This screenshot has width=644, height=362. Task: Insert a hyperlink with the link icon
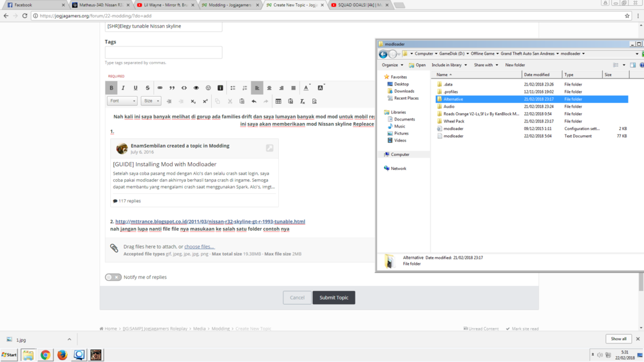[x=160, y=88]
